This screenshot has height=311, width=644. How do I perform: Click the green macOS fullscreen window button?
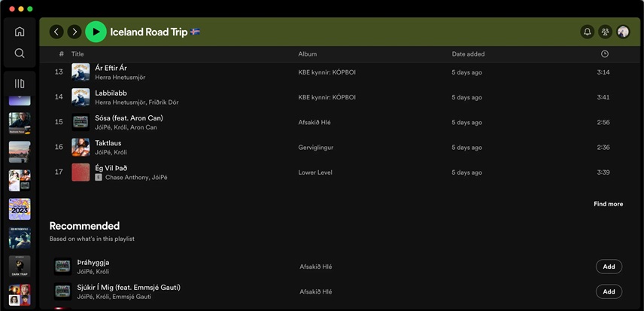(30, 9)
